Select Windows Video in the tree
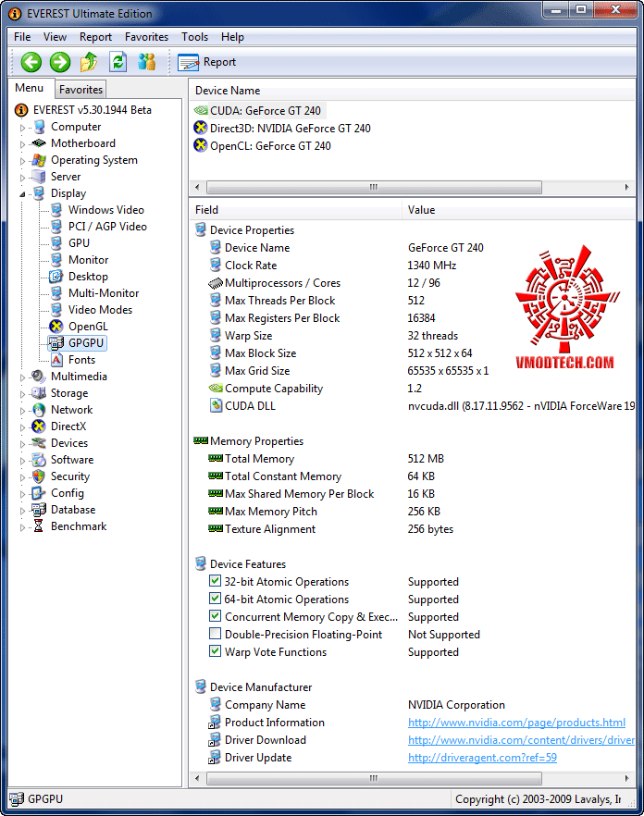Viewport: 644px width, 816px height. [x=106, y=210]
